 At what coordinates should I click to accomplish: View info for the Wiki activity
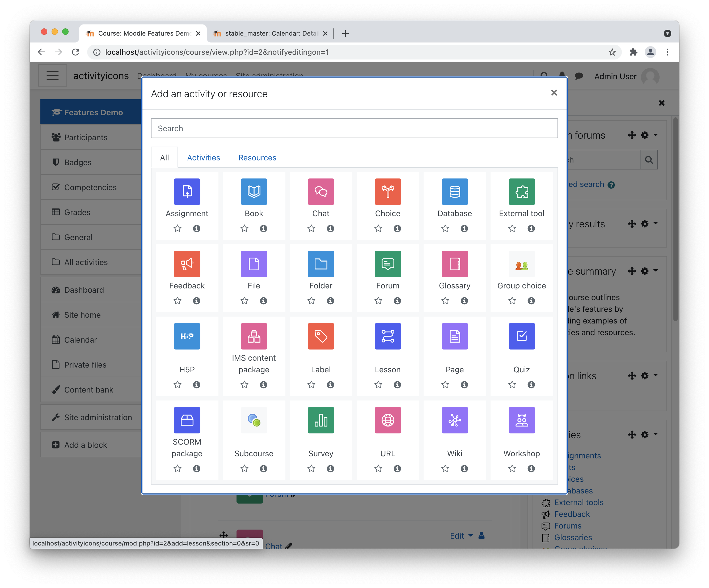pos(464,468)
